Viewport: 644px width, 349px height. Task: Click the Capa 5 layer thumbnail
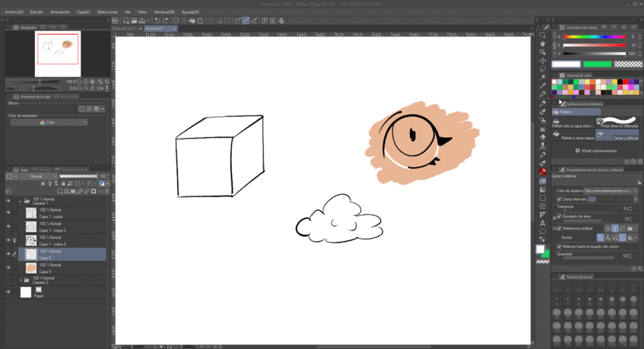(x=31, y=268)
